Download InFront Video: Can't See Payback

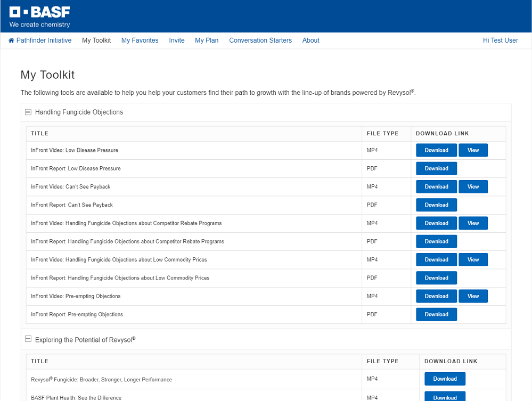436,187
